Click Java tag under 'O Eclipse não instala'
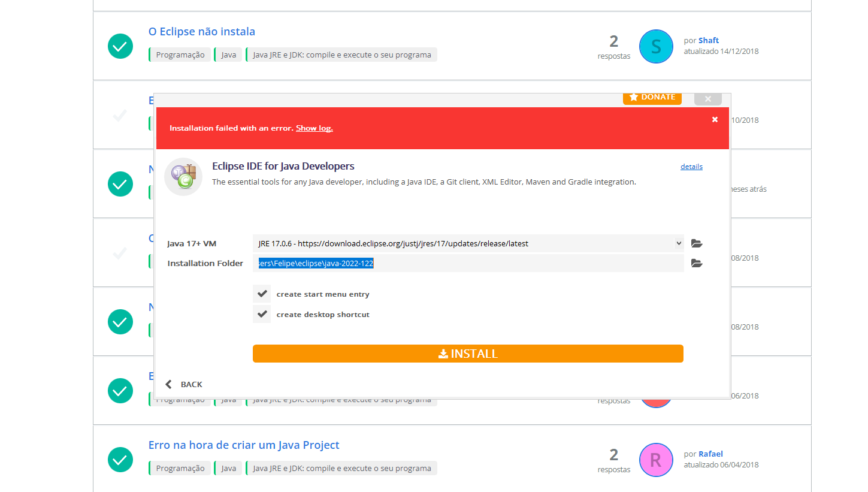Image resolution: width=868 pixels, height=492 pixels. pyautogui.click(x=228, y=55)
